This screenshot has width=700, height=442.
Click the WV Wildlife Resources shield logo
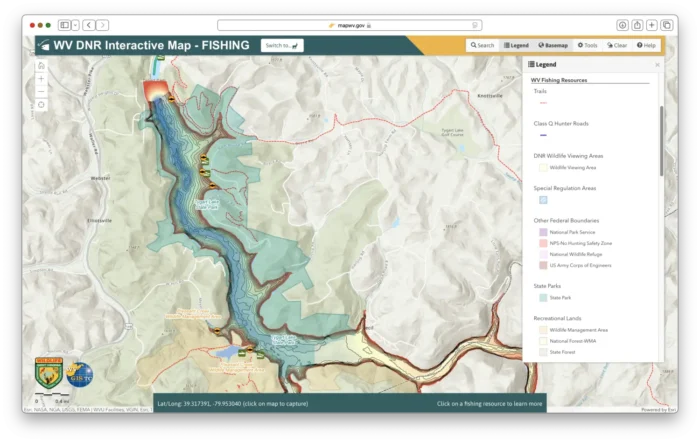49,373
